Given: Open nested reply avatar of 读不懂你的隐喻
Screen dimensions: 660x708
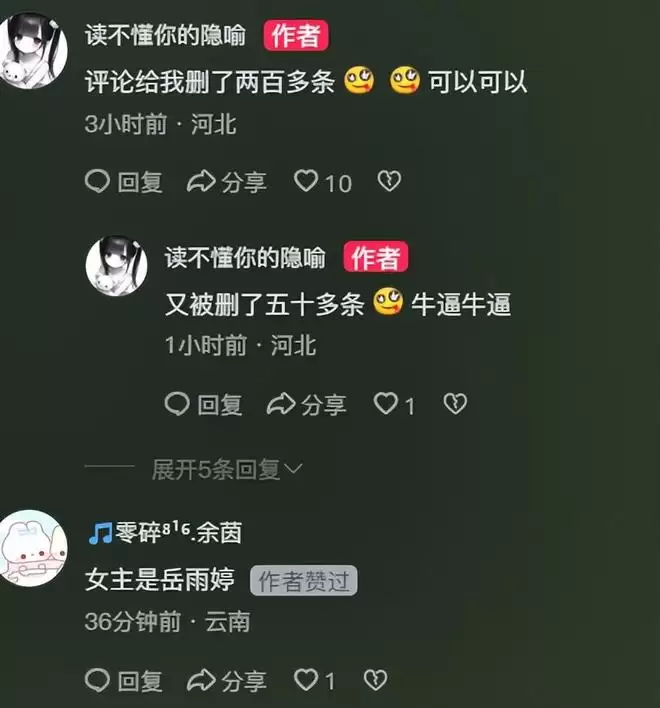Looking at the screenshot, I should tap(116, 266).
